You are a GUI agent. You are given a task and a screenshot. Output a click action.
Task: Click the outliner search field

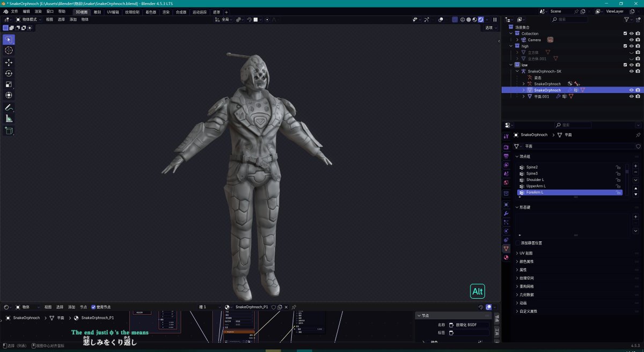click(x=570, y=19)
